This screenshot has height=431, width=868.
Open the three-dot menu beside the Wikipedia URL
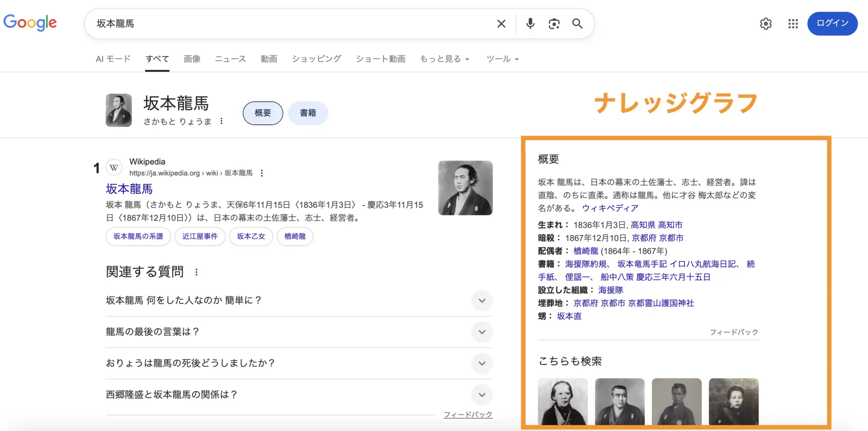(x=261, y=173)
